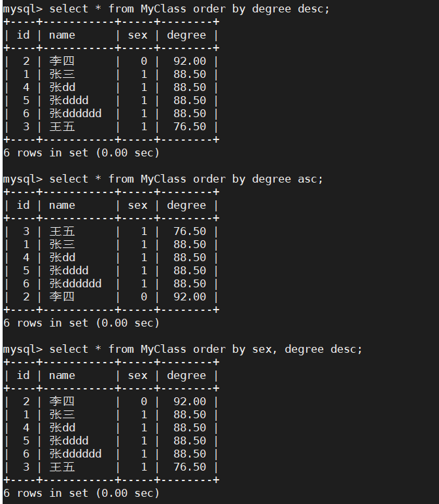The image size is (439, 504).
Task: Click degree 76.50 in the first result table
Action: [x=190, y=127]
